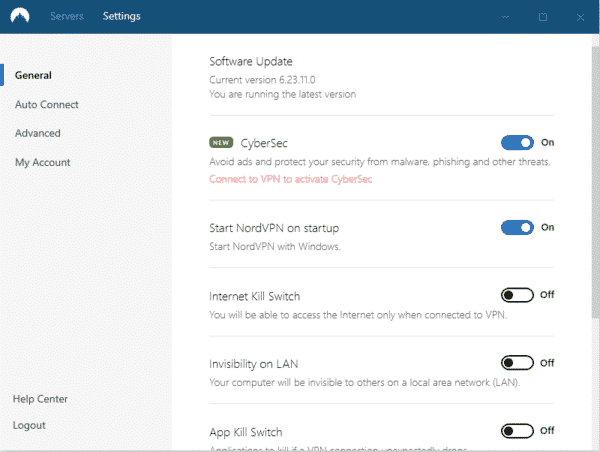Enable the Internet Kill Switch toggle
The width and height of the screenshot is (600, 452).
[x=517, y=295]
